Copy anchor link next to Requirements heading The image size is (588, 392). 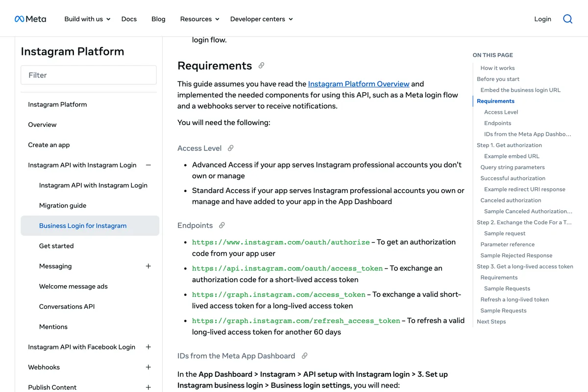click(262, 66)
